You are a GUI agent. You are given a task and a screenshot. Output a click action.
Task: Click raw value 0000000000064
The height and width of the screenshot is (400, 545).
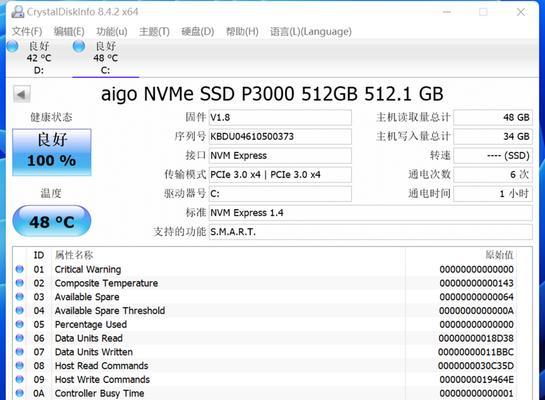[477, 297]
